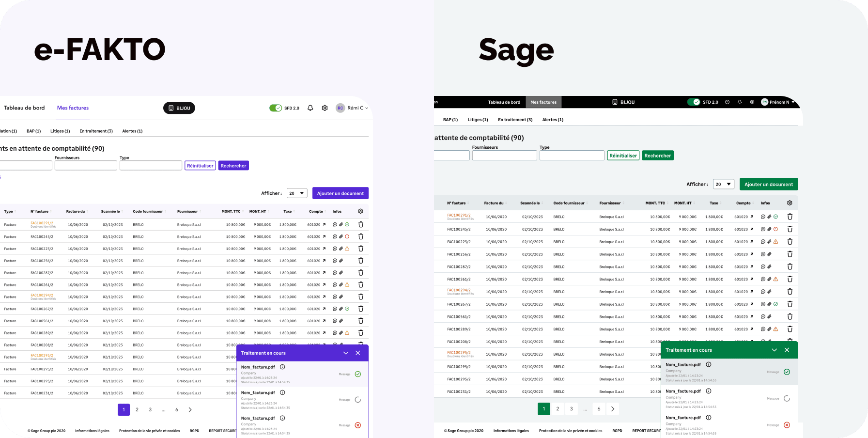Image resolution: width=868 pixels, height=438 pixels.
Task: Open En traitement (3) tab in Sage
Action: (515, 120)
